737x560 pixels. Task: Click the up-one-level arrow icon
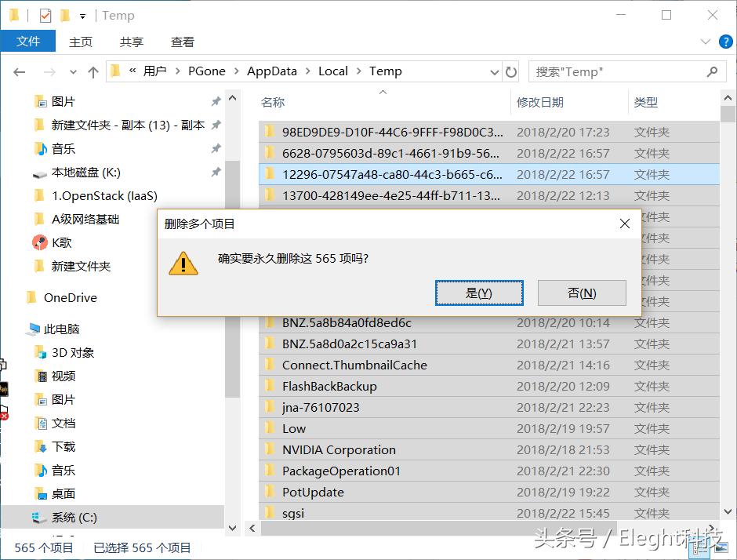click(x=94, y=71)
